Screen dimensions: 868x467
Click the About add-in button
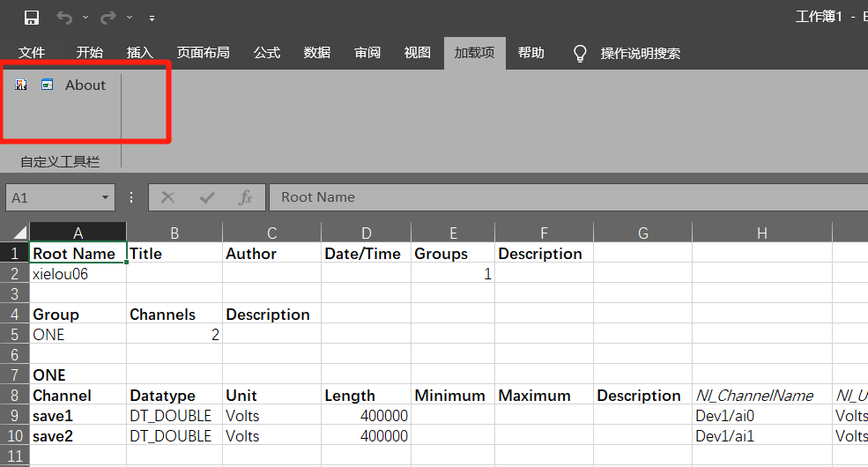click(x=85, y=85)
